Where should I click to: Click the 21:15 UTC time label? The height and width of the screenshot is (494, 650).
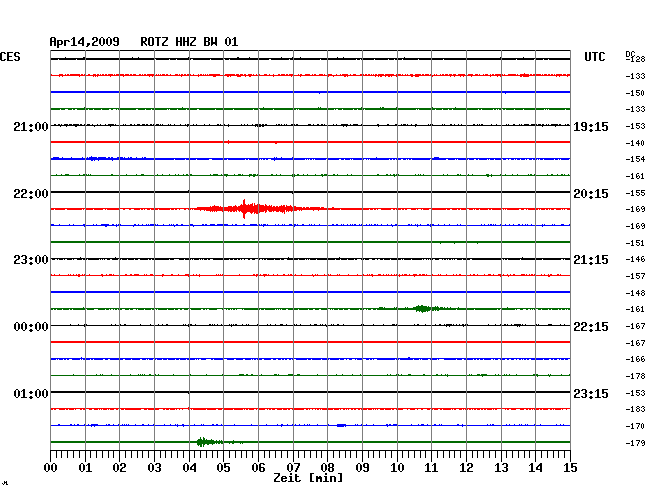point(591,260)
